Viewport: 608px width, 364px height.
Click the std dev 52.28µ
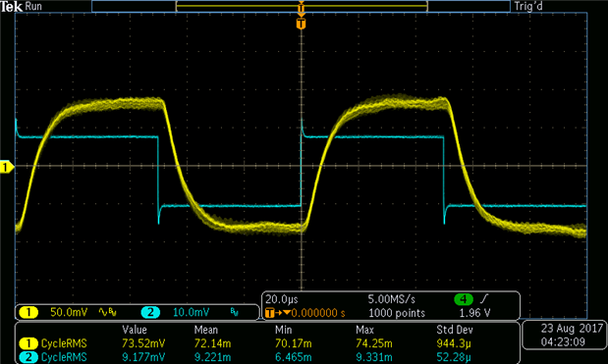454,357
